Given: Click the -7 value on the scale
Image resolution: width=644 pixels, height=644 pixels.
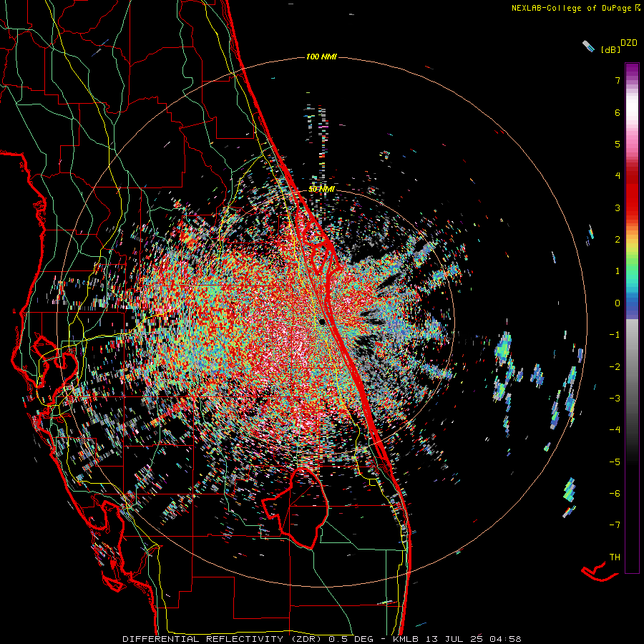Looking at the screenshot, I should pyautogui.click(x=615, y=525).
